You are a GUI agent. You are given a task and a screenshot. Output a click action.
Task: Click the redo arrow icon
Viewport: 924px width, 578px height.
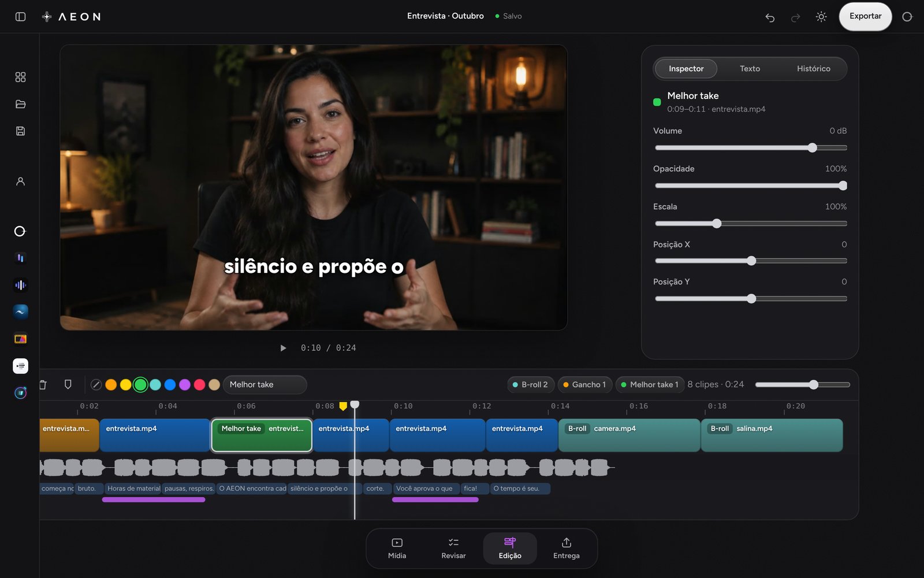point(795,17)
